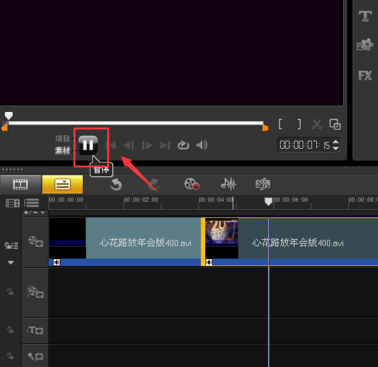
Task: Toggle repeat playback loop
Action: tap(183, 145)
